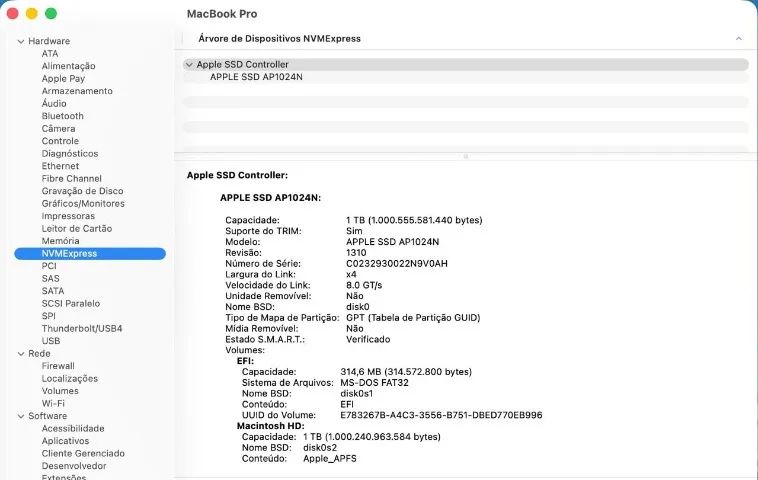Close the window with the red button
This screenshot has height=480, width=758.
13,14
